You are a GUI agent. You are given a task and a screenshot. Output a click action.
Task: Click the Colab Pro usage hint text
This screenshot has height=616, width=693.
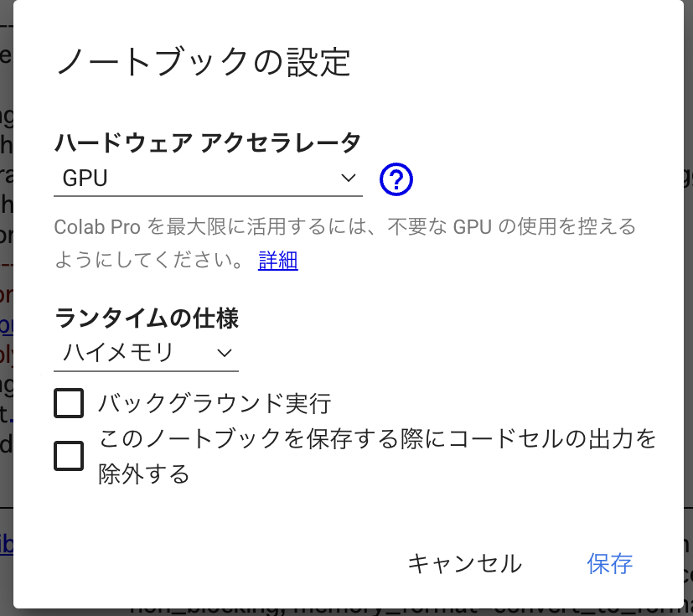[344, 244]
